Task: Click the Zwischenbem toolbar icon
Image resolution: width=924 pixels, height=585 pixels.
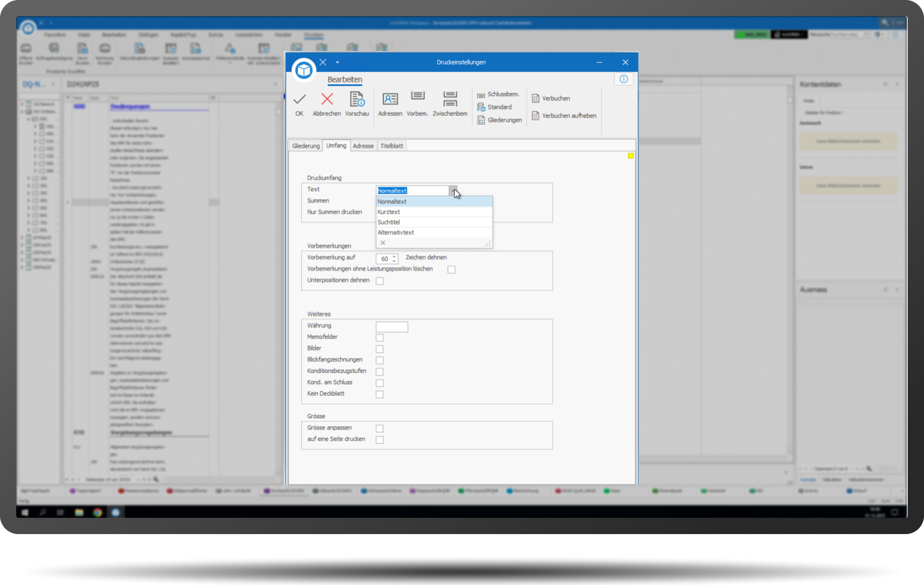Action: pyautogui.click(x=450, y=99)
